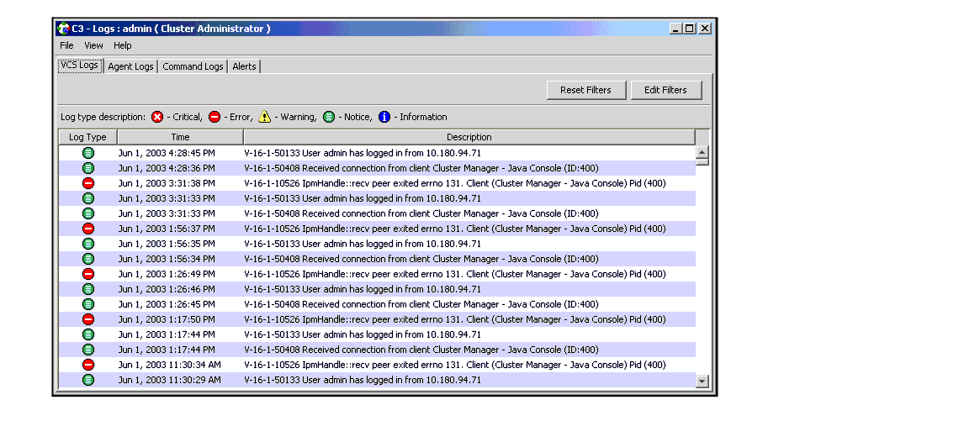Open the Help menu

coord(123,45)
